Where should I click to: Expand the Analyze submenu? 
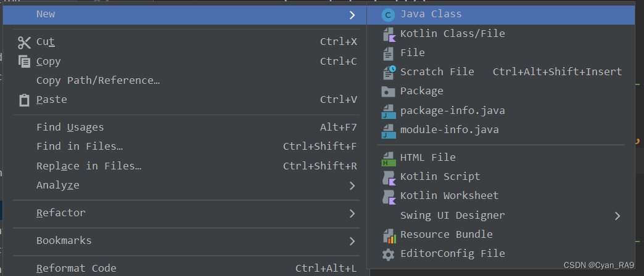point(352,185)
